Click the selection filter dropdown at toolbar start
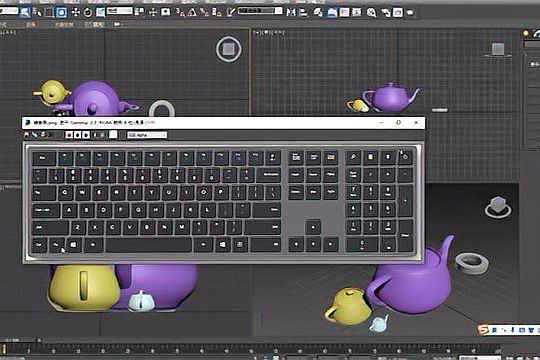Image resolution: width=540 pixels, height=360 pixels. pyautogui.click(x=9, y=11)
